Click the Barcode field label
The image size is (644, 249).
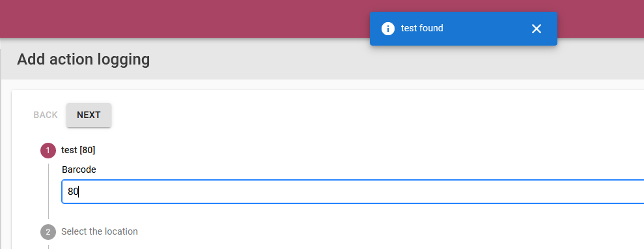point(79,169)
